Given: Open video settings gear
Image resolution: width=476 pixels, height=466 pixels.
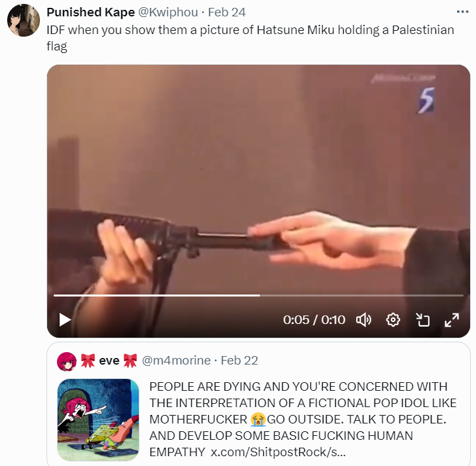Looking at the screenshot, I should (x=393, y=319).
